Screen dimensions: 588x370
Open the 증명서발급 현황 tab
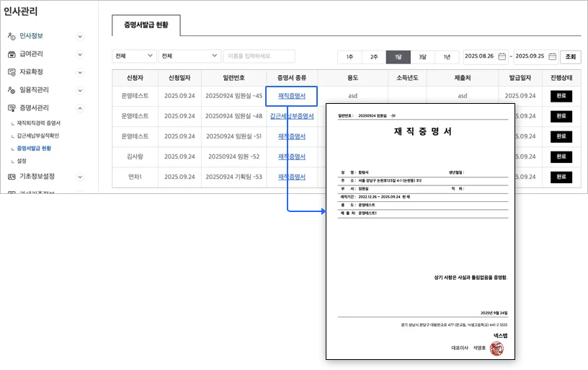146,25
